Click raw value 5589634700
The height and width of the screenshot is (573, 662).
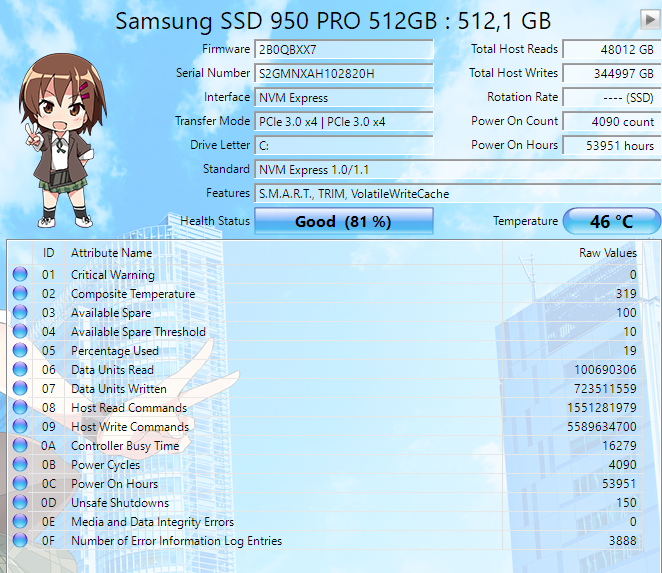point(602,427)
